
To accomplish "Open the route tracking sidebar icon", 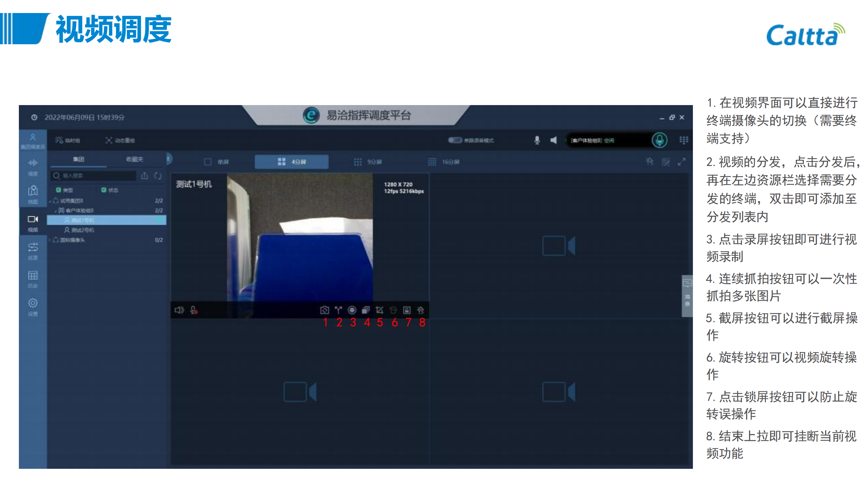I will point(33,251).
